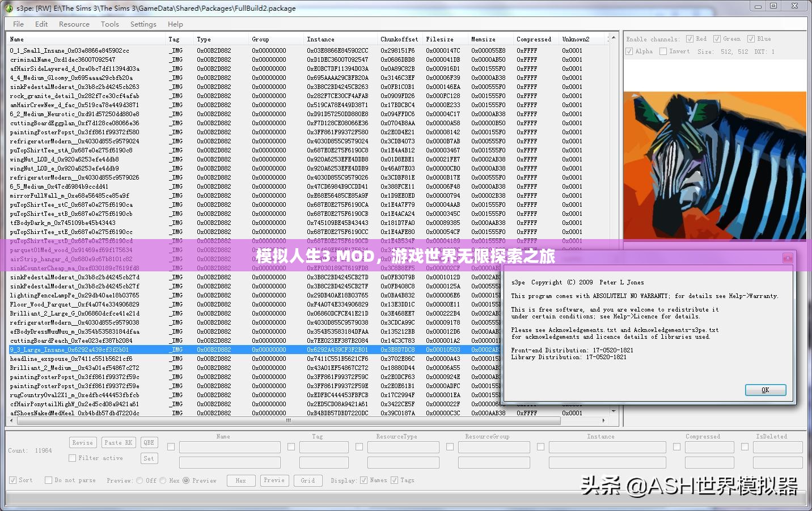812x511 pixels.
Task: Close the s3pe copyright dialog with X
Action: click(x=788, y=258)
